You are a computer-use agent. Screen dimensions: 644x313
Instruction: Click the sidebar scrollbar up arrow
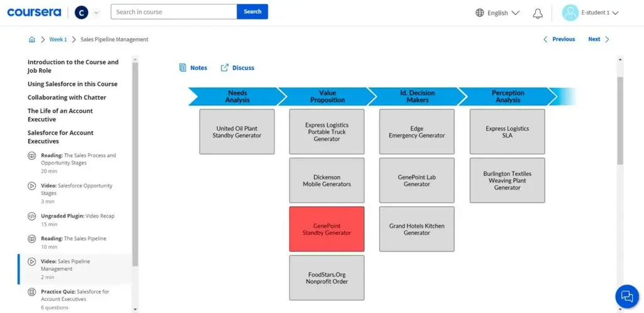(x=135, y=59)
